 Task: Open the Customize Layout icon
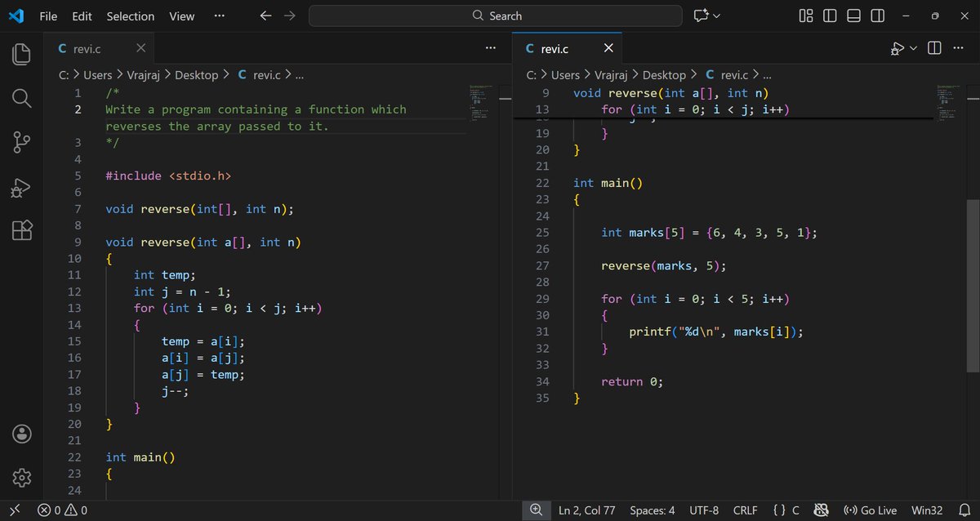tap(806, 16)
